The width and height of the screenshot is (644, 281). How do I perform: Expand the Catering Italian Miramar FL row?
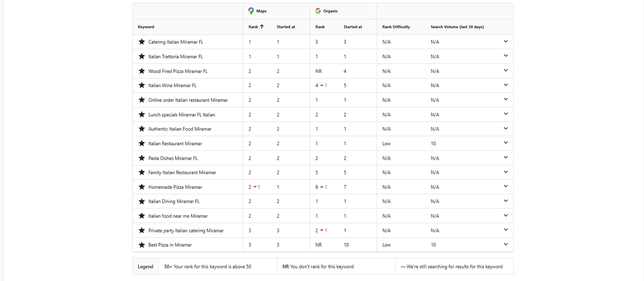[506, 42]
